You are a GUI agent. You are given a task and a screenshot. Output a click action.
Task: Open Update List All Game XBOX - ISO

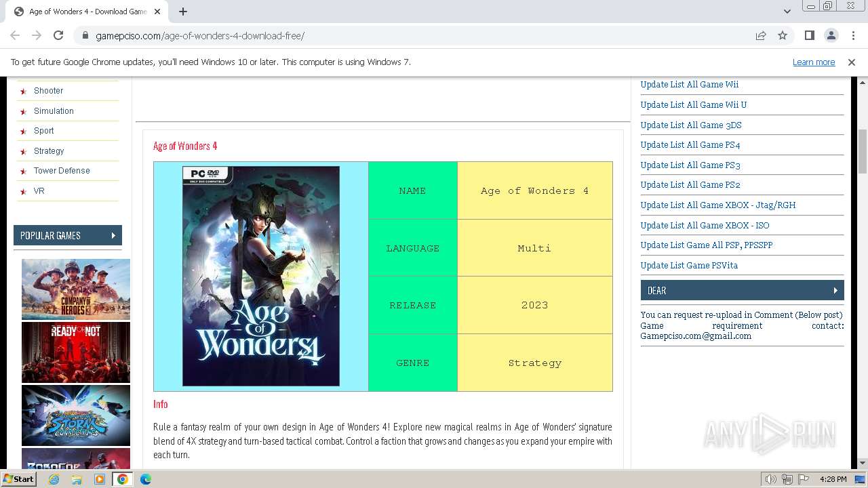pyautogui.click(x=705, y=226)
